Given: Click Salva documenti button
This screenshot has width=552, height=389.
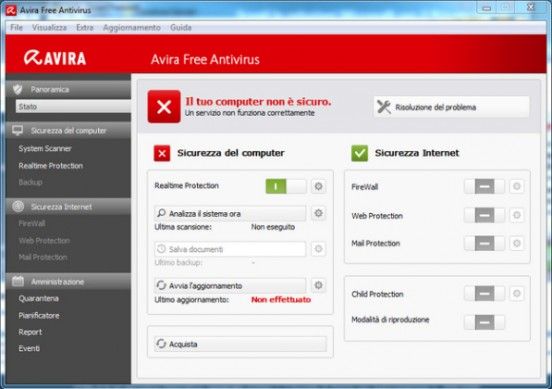Looking at the screenshot, I should tap(230, 249).
